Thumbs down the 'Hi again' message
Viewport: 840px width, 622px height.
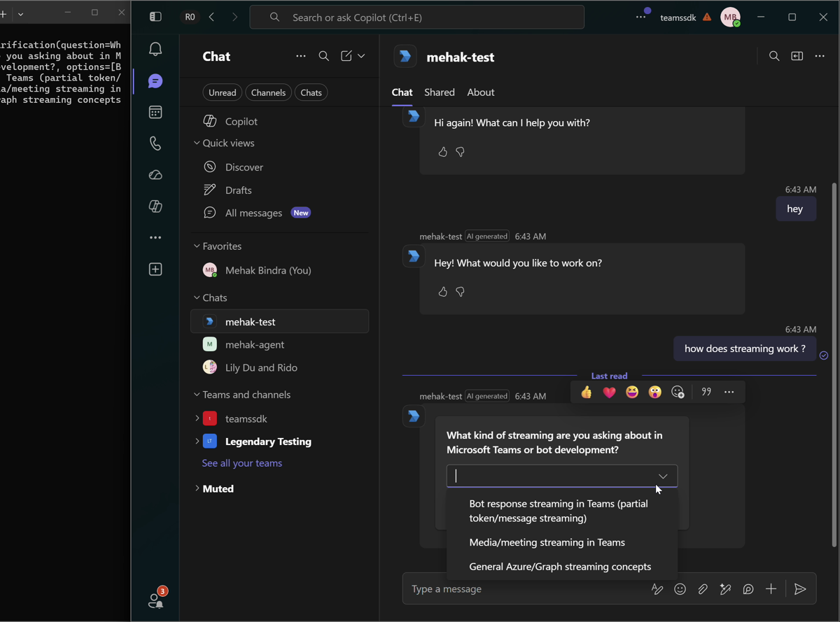tap(460, 152)
